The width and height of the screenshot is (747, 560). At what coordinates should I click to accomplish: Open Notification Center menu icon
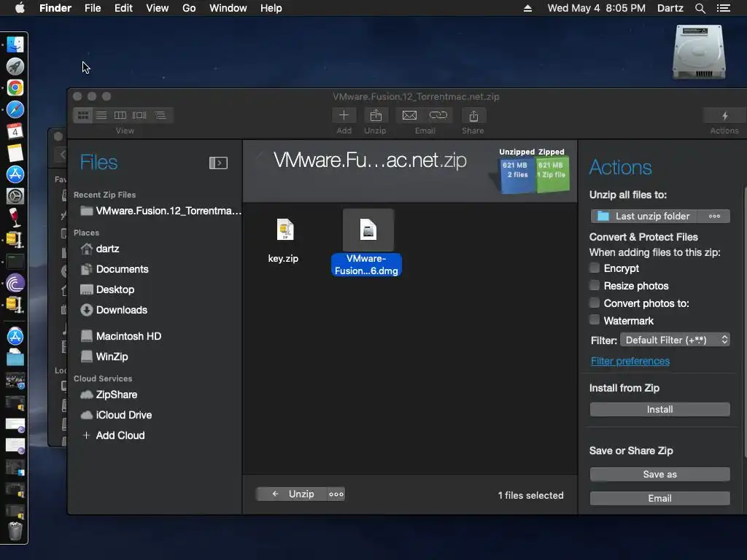point(723,8)
